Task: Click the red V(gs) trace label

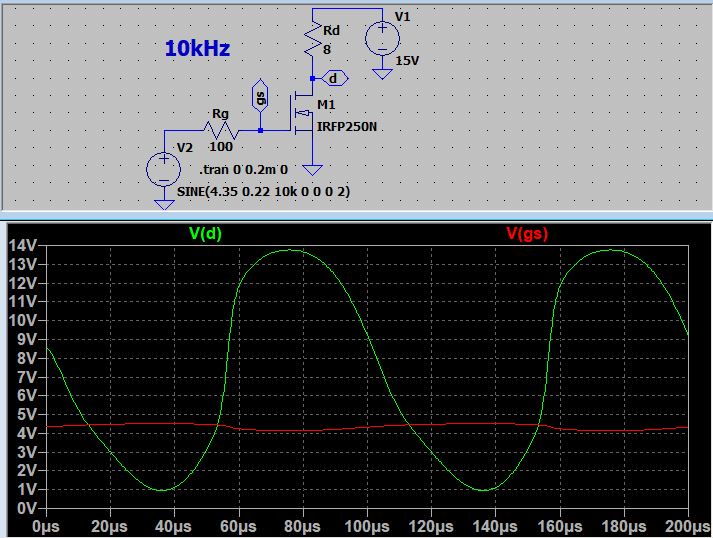Action: [x=527, y=233]
